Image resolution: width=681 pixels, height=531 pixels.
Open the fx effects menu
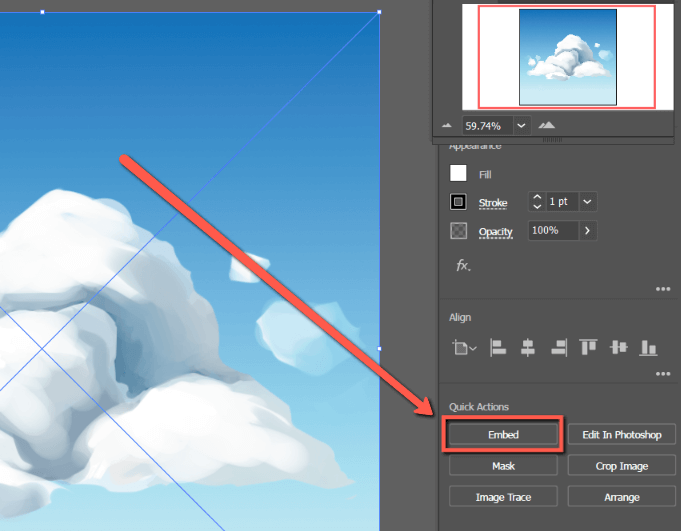(x=463, y=265)
